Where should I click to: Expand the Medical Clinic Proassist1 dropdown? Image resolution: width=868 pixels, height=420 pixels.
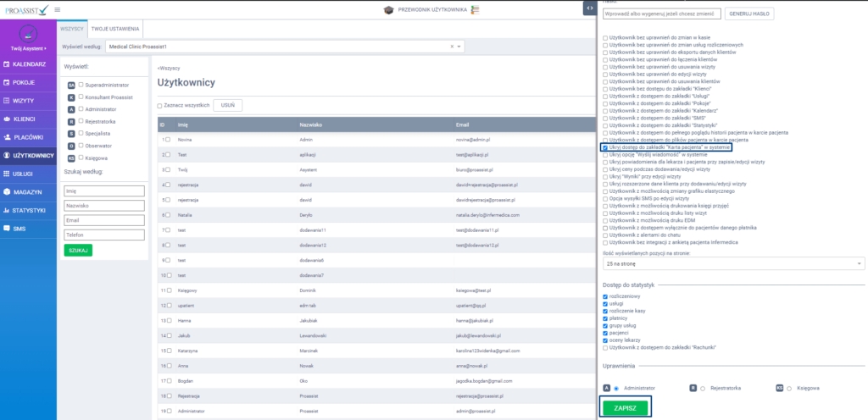(459, 47)
